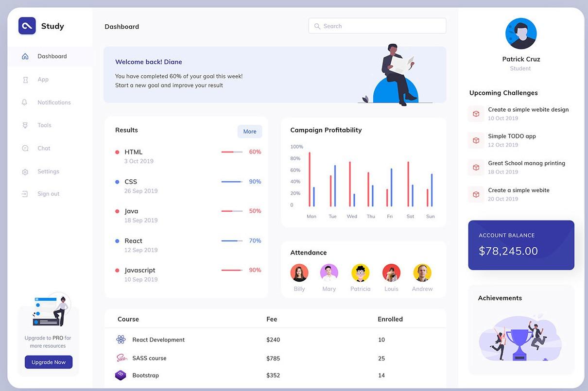Select Patricia's attendance avatar

coord(360,273)
